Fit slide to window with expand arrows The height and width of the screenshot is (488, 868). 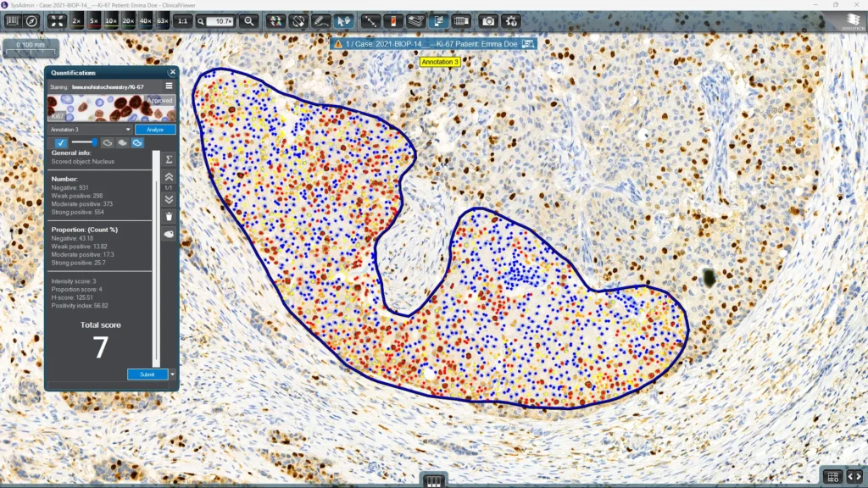click(x=57, y=21)
